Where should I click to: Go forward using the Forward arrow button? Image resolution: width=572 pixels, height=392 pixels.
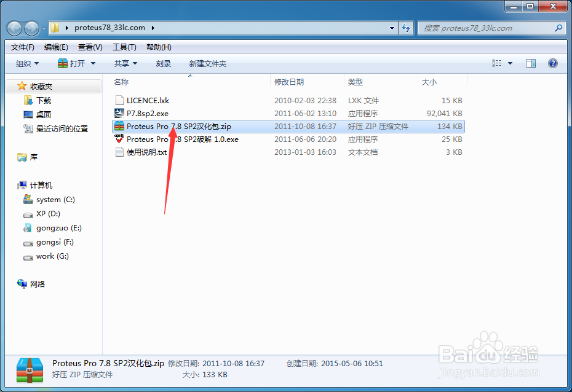coord(32,28)
